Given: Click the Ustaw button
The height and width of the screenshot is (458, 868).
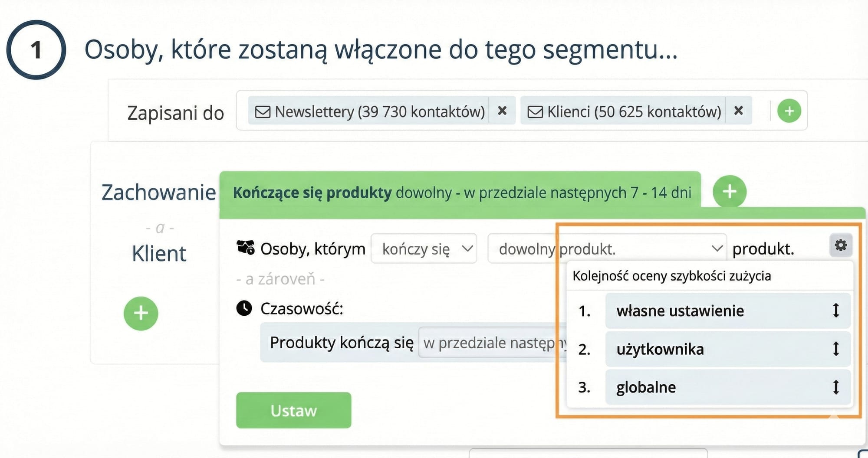Looking at the screenshot, I should [x=293, y=410].
